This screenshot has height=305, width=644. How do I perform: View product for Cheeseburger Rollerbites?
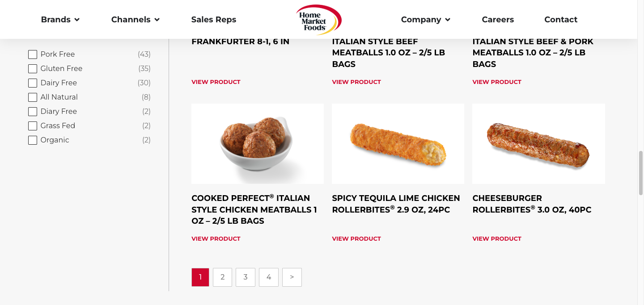(497, 238)
